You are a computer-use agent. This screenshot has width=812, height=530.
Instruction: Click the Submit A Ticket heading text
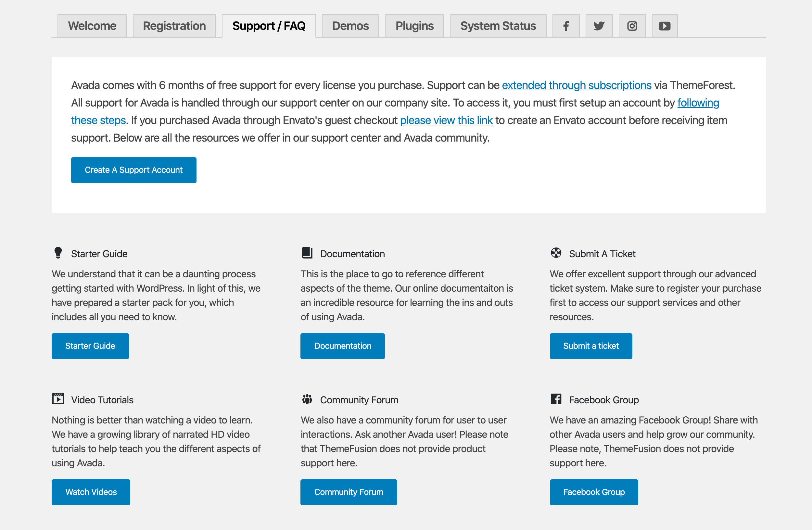(x=602, y=254)
